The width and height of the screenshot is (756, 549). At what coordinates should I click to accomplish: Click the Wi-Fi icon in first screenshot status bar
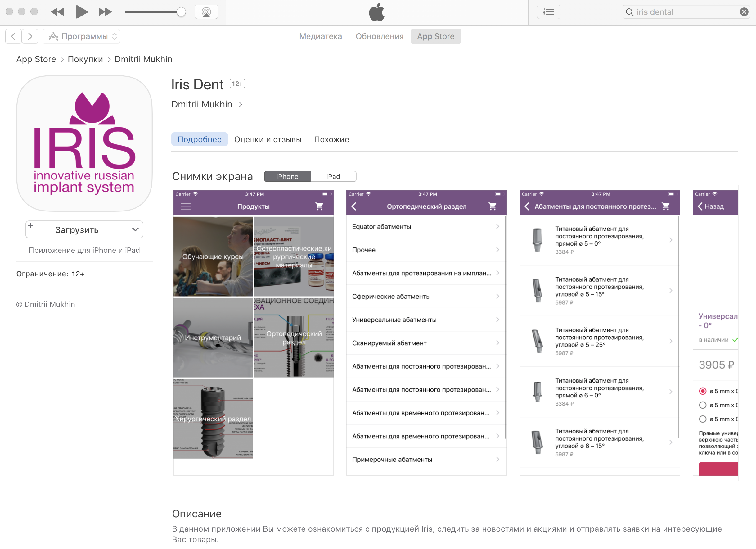[195, 194]
